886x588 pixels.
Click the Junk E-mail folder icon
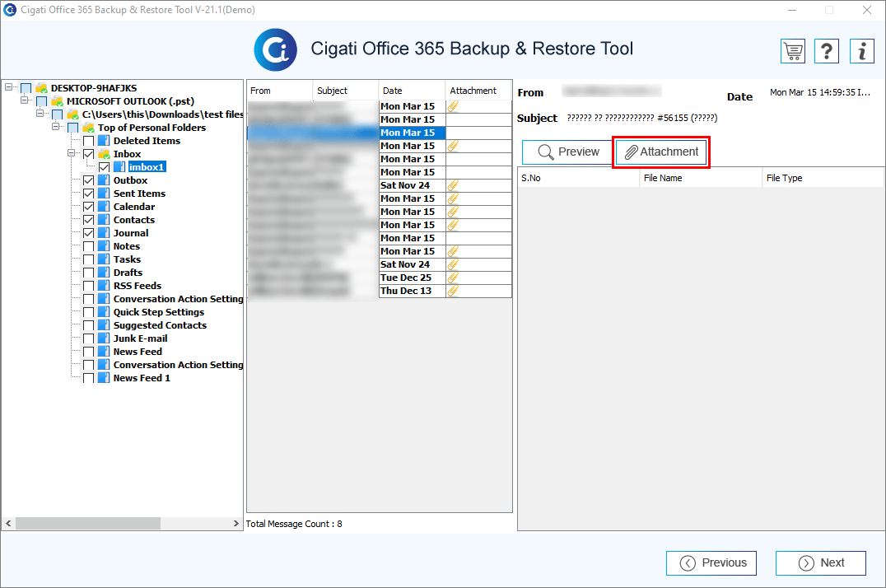[x=104, y=338]
